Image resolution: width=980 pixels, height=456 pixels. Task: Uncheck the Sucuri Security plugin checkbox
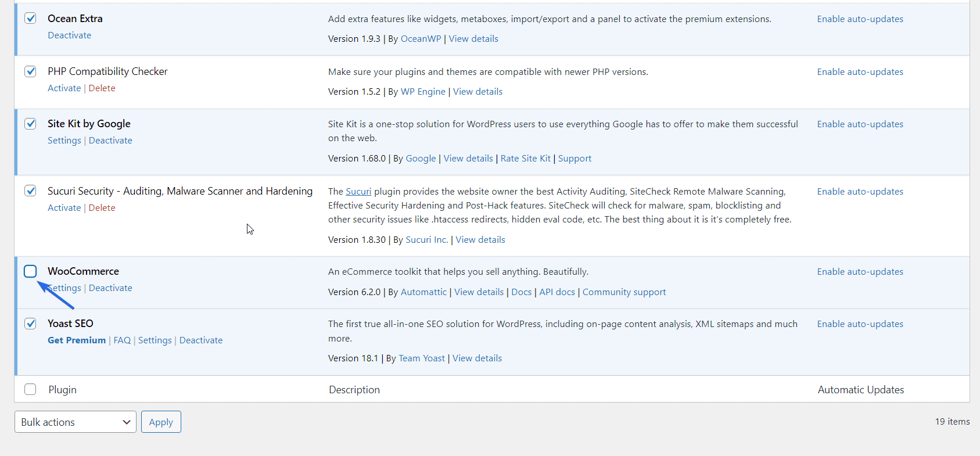point(30,191)
